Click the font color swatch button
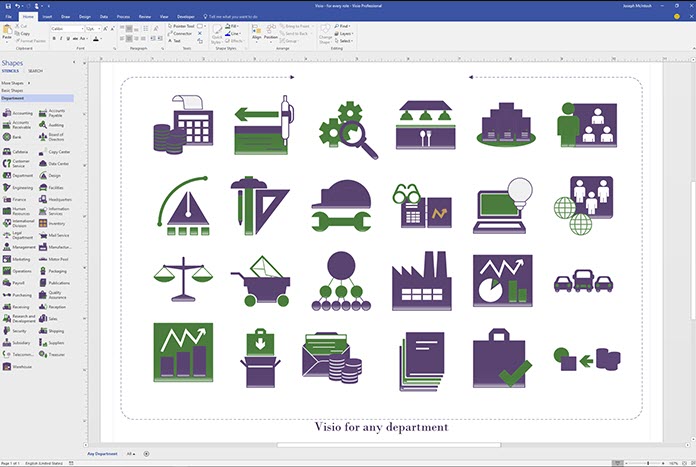The width and height of the screenshot is (696, 467). (96, 39)
